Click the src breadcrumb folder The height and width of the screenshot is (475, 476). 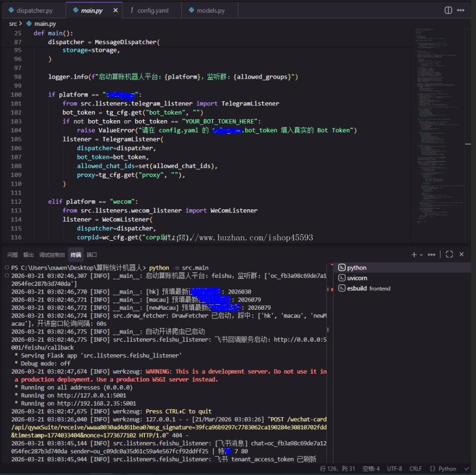(13, 24)
